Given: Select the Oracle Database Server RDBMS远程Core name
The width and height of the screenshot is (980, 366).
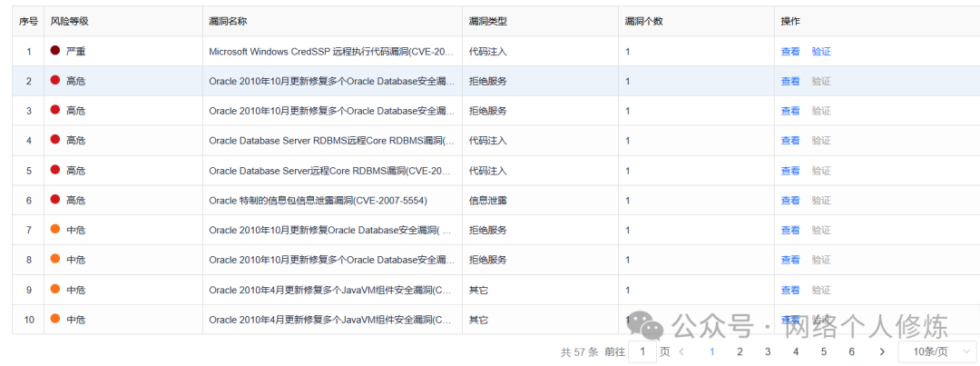Looking at the screenshot, I should coord(332,141).
